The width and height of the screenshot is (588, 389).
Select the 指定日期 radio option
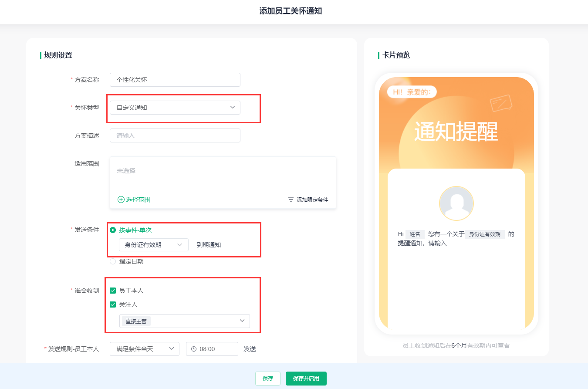[x=113, y=261]
